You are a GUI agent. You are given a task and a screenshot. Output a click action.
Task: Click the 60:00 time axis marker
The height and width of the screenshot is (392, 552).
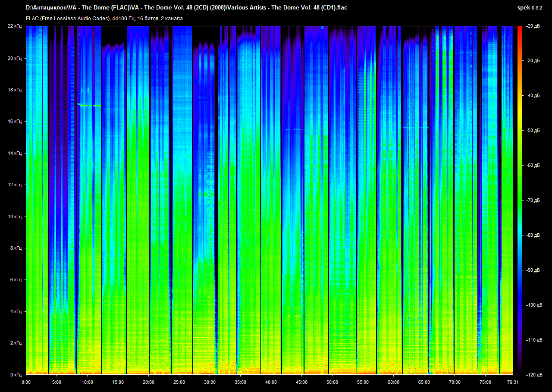(393, 382)
